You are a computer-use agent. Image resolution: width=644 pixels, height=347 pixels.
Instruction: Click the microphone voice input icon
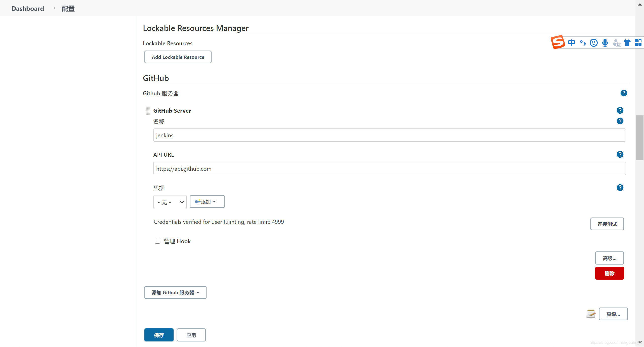coord(605,43)
